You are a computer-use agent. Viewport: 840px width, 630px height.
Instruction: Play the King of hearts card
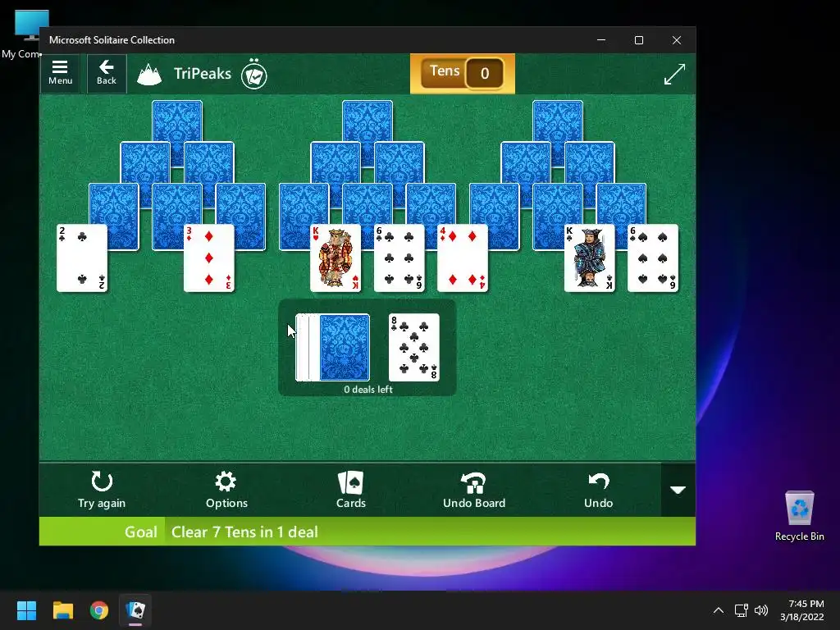pyautogui.click(x=336, y=258)
